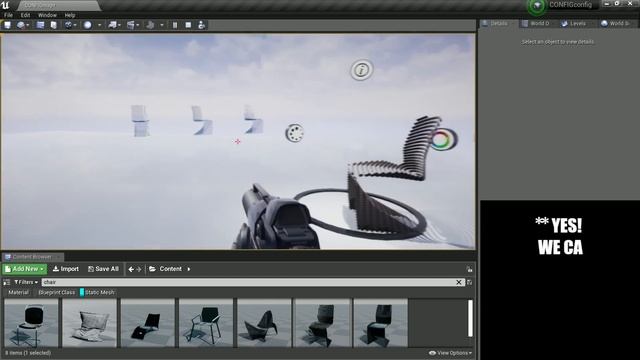The image size is (640, 360).
Task: Stop the running play session
Action: point(188,25)
